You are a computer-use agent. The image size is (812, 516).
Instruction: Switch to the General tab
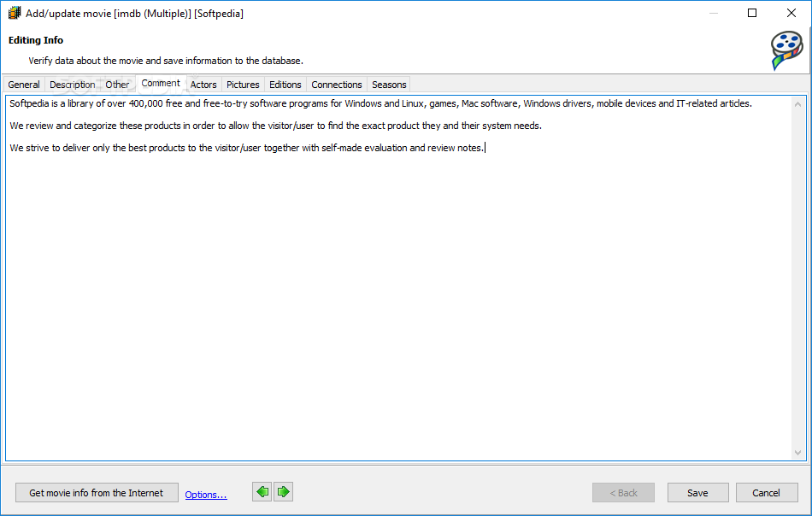pos(24,85)
